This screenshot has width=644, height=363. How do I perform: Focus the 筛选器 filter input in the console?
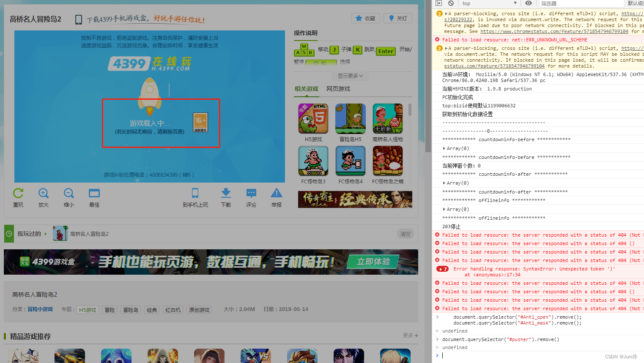pyautogui.click(x=581, y=3)
